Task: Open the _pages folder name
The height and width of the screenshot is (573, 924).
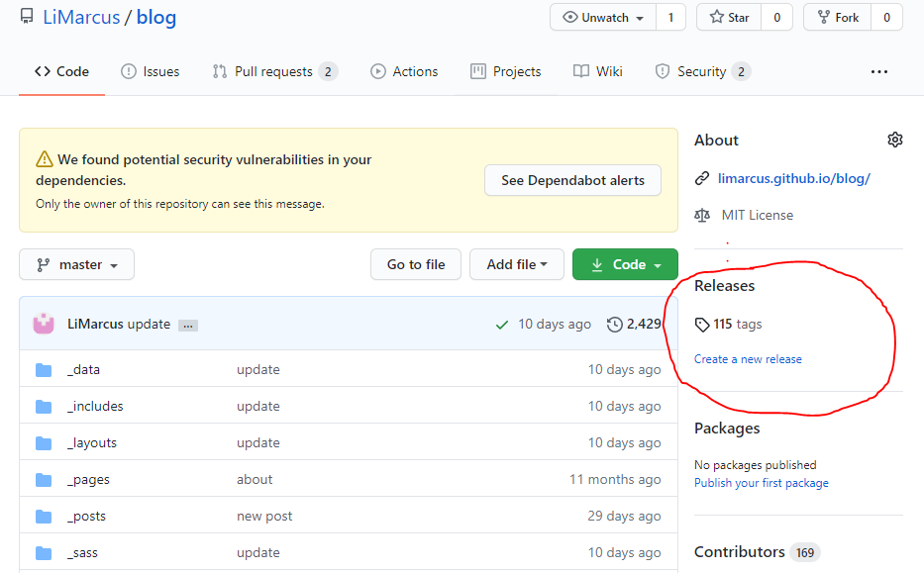Action: pos(88,480)
